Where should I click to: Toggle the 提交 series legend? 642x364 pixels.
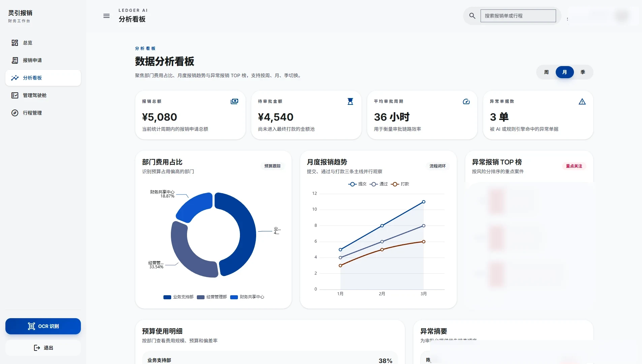pos(357,184)
